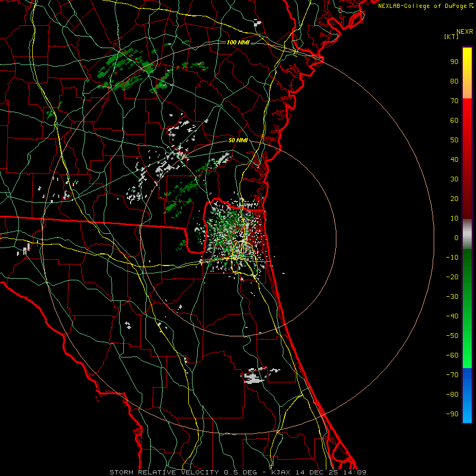Click the 50 value on the velocity scale
Viewport: 476px width, 476px height.
coord(454,140)
